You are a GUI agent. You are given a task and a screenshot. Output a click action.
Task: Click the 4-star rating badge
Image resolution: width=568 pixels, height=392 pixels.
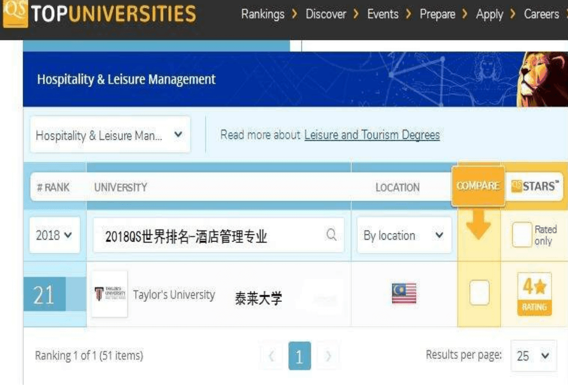coord(534,294)
